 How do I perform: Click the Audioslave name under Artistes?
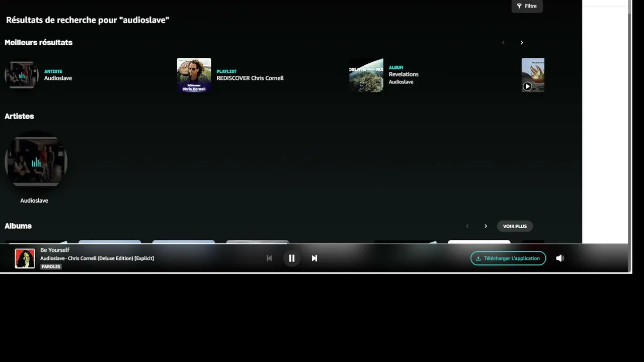click(x=34, y=201)
